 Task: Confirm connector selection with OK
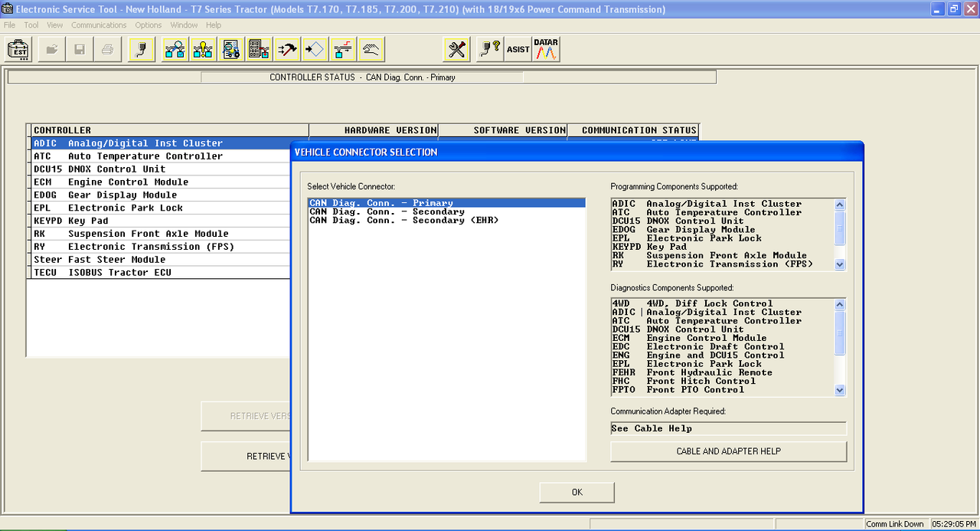click(x=577, y=492)
